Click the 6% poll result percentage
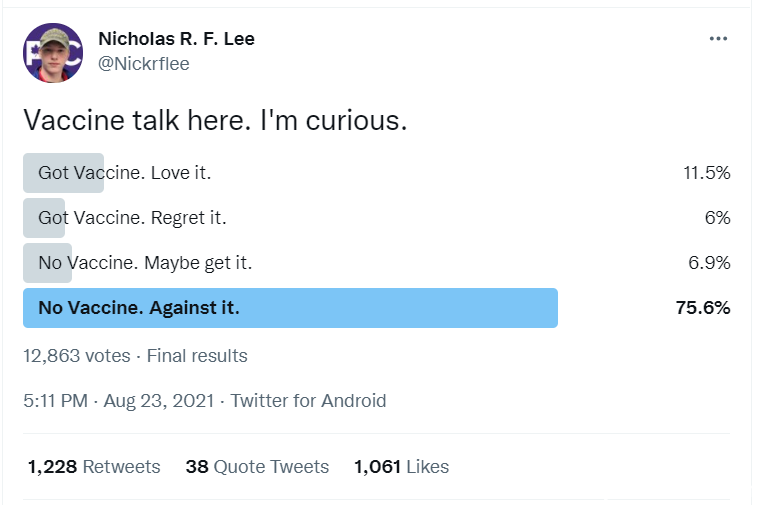This screenshot has height=505, width=766. coord(717,218)
